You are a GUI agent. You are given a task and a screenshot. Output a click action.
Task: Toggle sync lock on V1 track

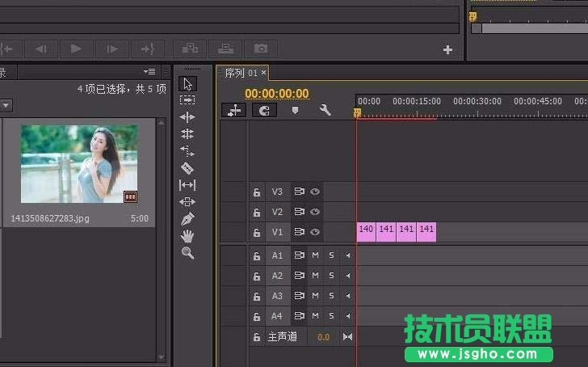[x=299, y=232]
